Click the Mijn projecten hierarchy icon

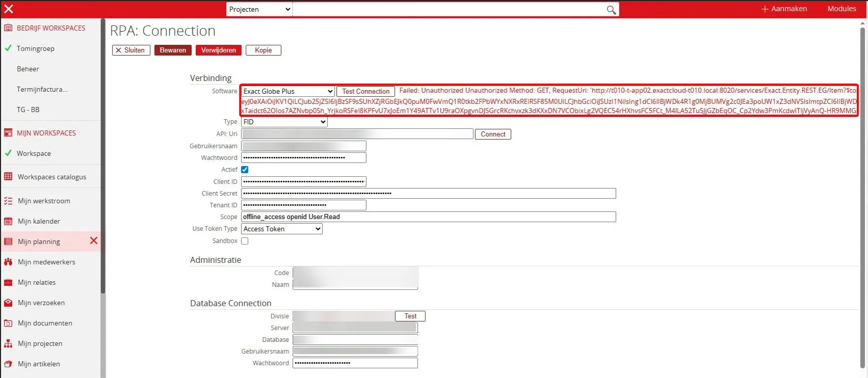pos(8,343)
